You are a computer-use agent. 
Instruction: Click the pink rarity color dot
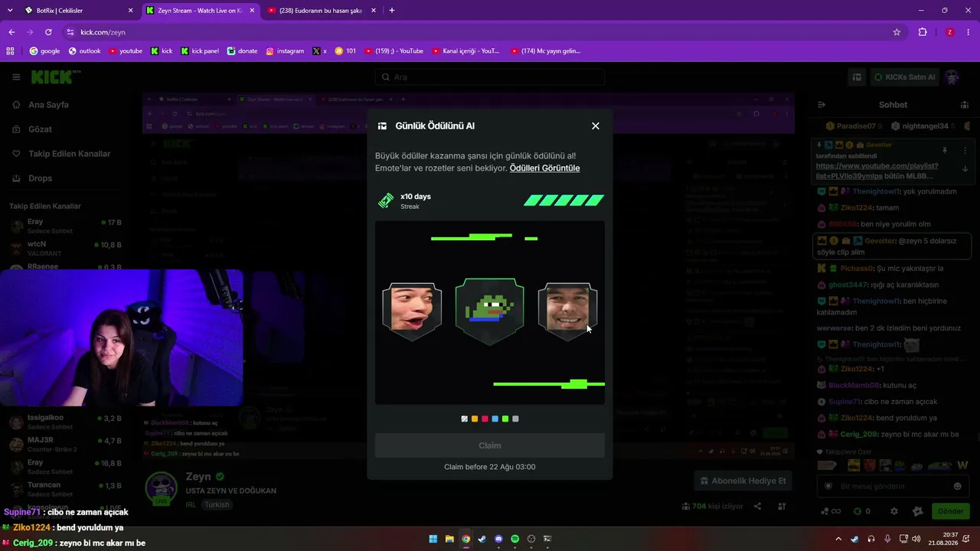point(485,419)
